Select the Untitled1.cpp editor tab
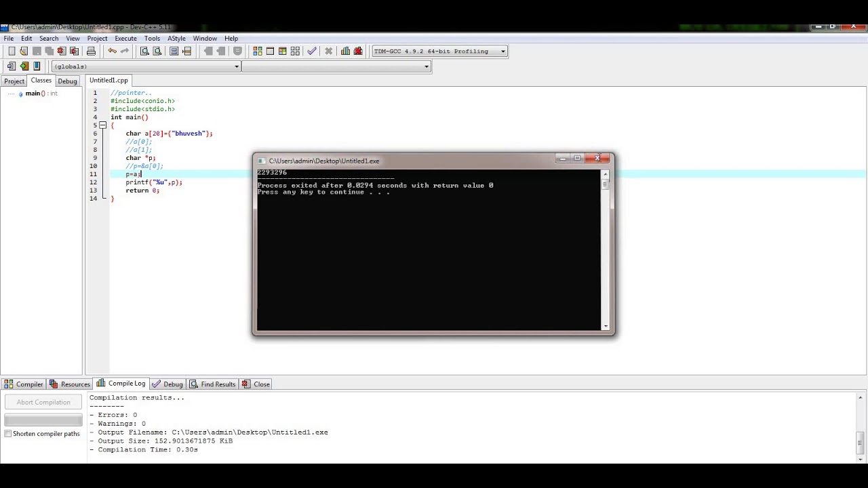Image resolution: width=868 pixels, height=488 pixels. click(x=108, y=80)
